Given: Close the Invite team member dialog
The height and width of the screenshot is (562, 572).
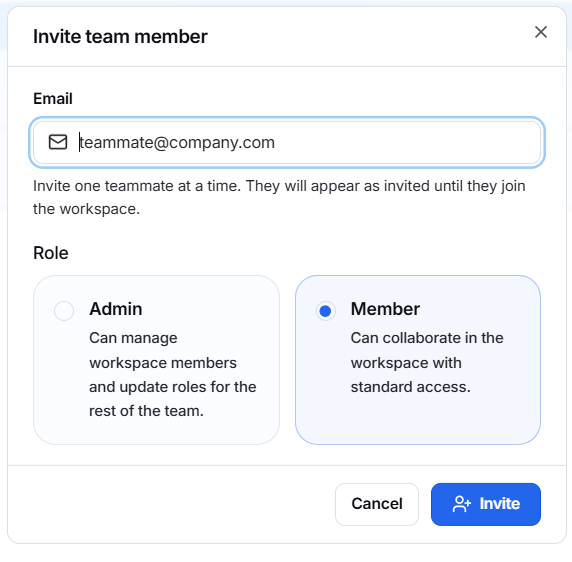Looking at the screenshot, I should [x=541, y=32].
